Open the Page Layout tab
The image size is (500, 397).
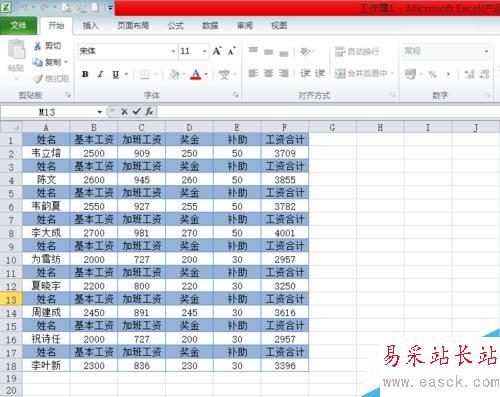(x=133, y=26)
